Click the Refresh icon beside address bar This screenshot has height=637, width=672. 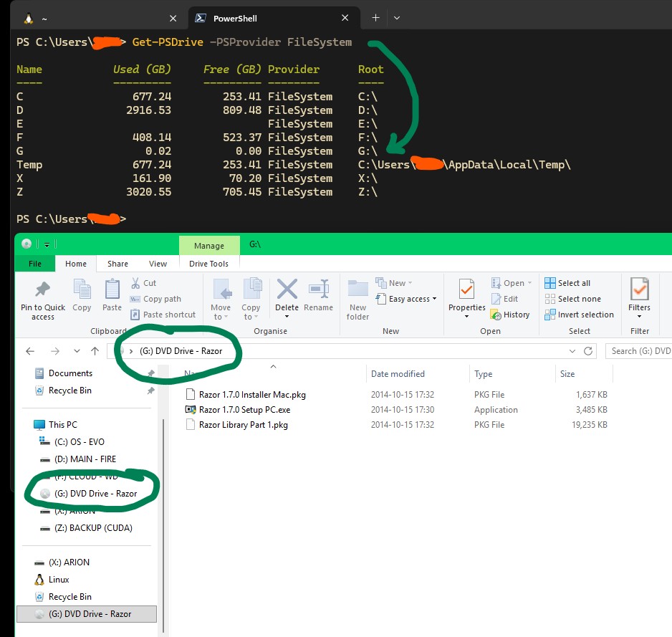point(588,351)
